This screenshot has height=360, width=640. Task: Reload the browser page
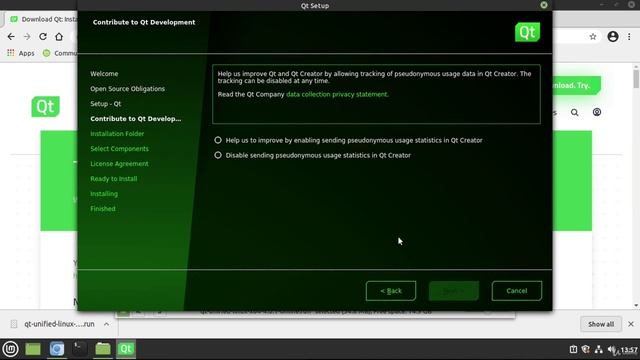tap(43, 37)
